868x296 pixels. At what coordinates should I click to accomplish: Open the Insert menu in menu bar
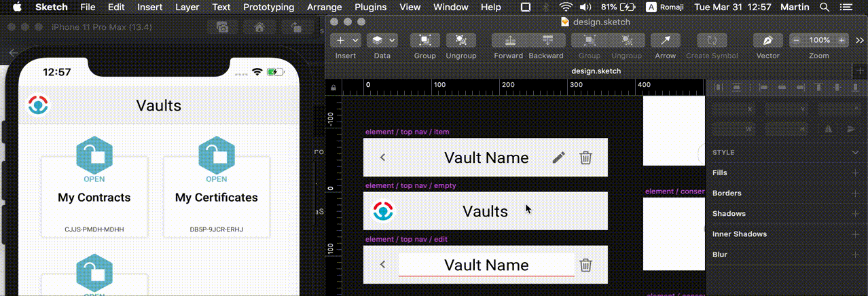pyautogui.click(x=149, y=7)
